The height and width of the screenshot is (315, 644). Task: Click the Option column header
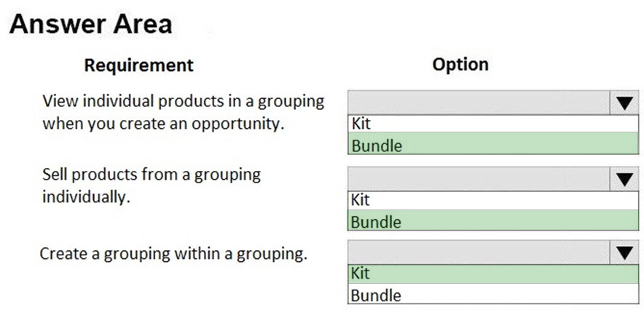pos(460,64)
